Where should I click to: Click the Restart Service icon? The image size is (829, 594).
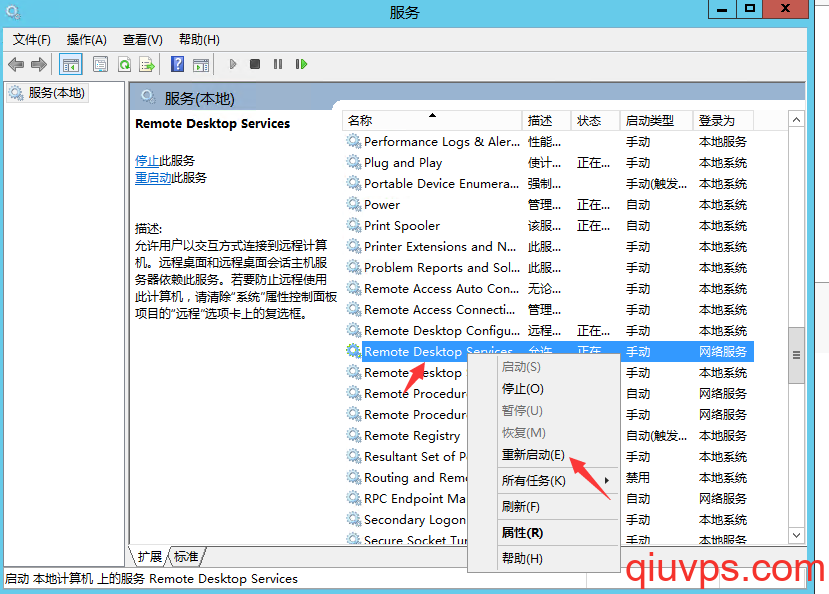click(x=301, y=64)
